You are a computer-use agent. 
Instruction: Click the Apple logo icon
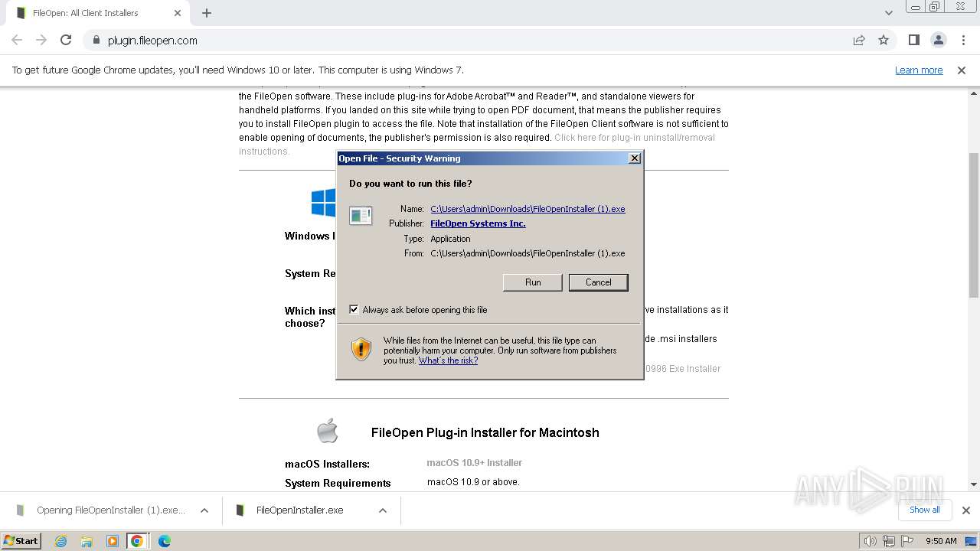tap(328, 431)
